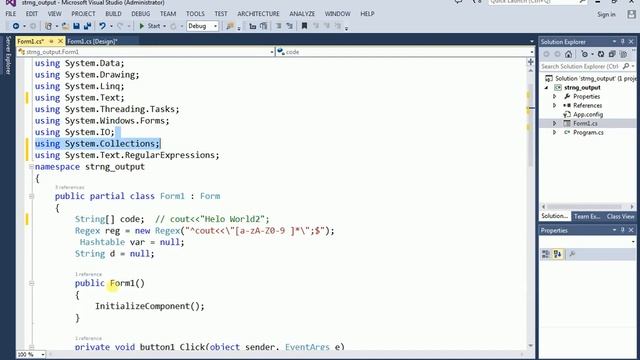Screen dimensions: 640x360
Task: Click the Solution Explorer Collapse All icon
Action: [612, 54]
